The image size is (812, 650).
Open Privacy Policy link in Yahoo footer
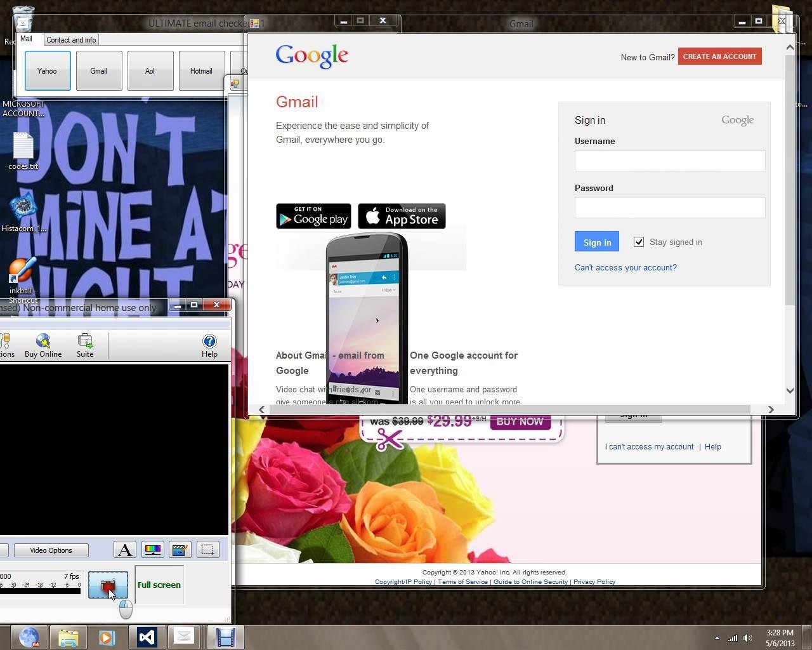point(594,581)
